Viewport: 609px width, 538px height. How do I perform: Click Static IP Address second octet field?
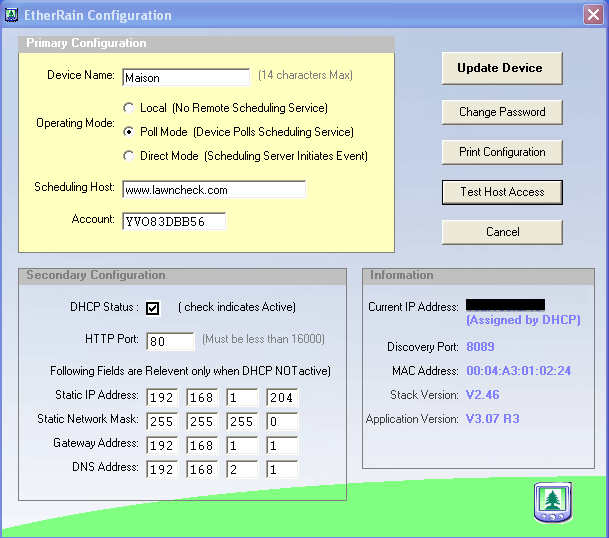(202, 397)
